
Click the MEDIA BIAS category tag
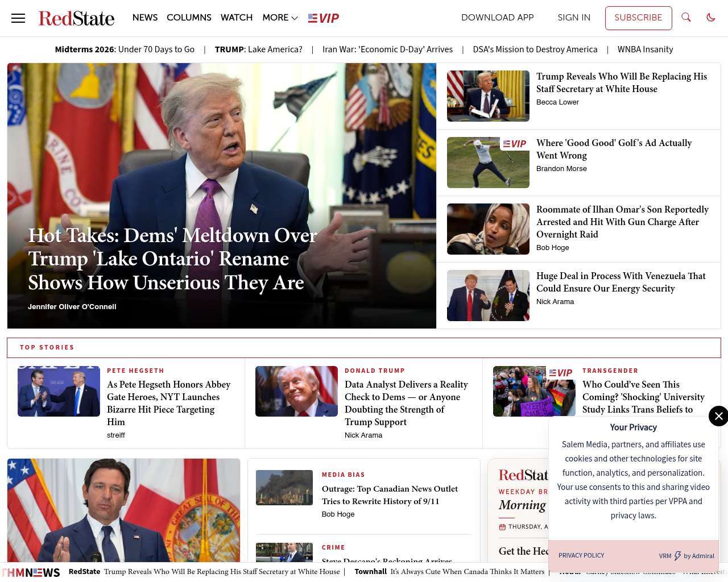click(344, 475)
